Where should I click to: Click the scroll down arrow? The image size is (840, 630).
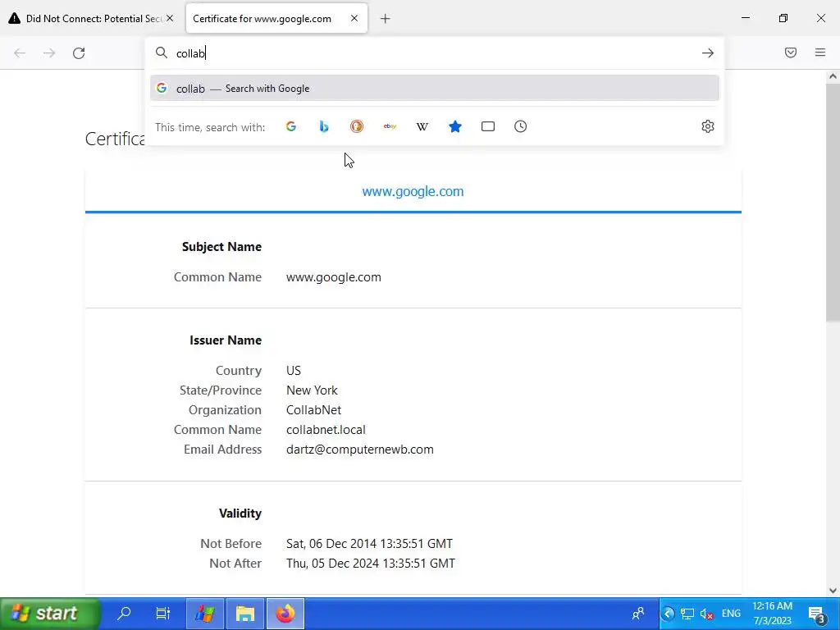(833, 591)
